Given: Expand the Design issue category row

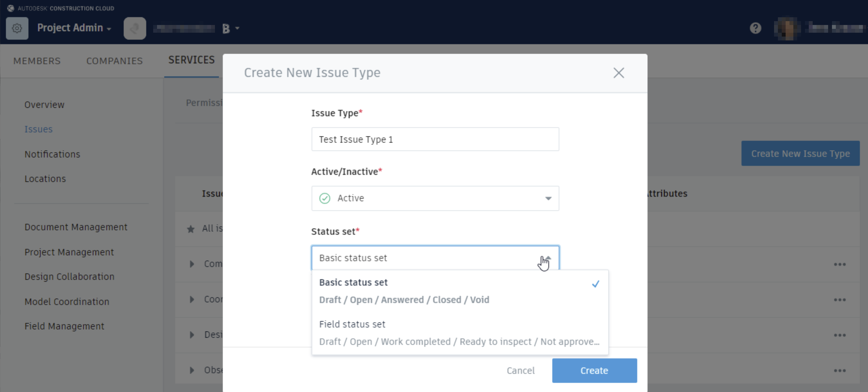Looking at the screenshot, I should click(x=192, y=335).
